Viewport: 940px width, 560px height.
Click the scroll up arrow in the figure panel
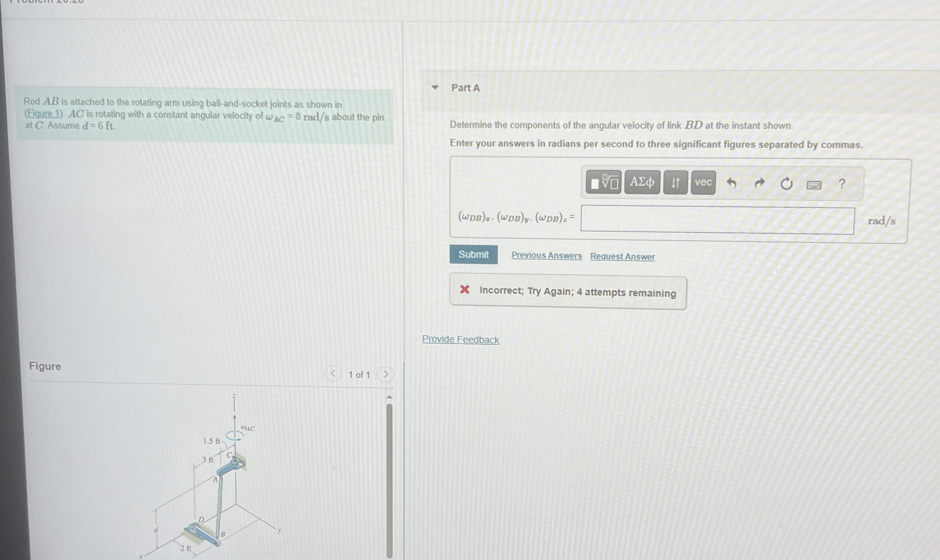coord(389,397)
